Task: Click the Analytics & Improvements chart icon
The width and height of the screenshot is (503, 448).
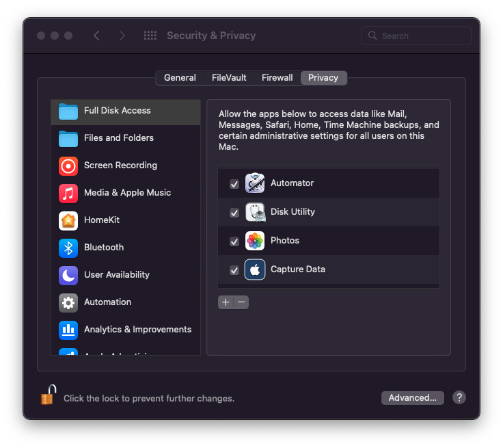Action: coord(68,330)
